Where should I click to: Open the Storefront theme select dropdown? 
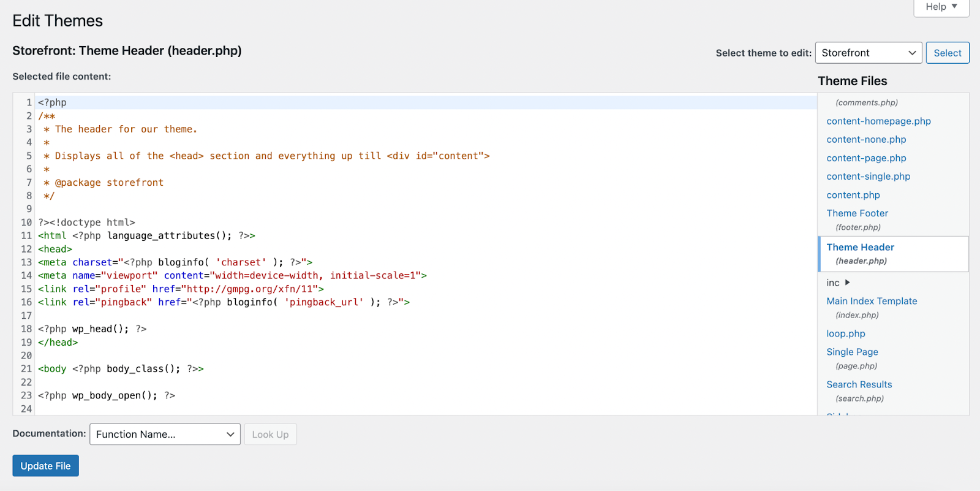[x=869, y=53]
